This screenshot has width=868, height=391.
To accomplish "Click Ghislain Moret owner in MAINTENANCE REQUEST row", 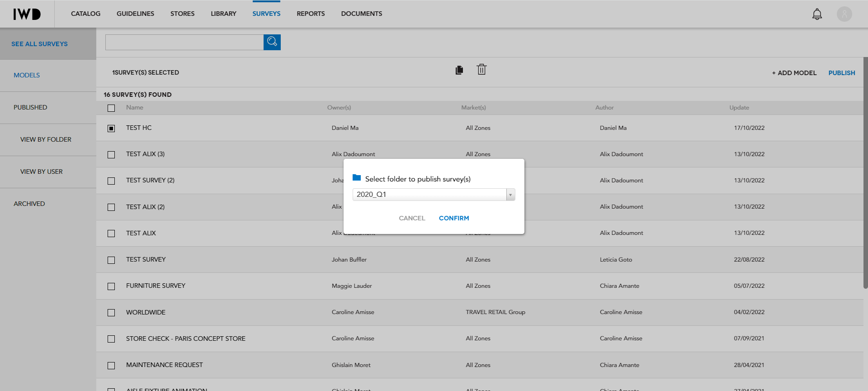I will [x=351, y=365].
